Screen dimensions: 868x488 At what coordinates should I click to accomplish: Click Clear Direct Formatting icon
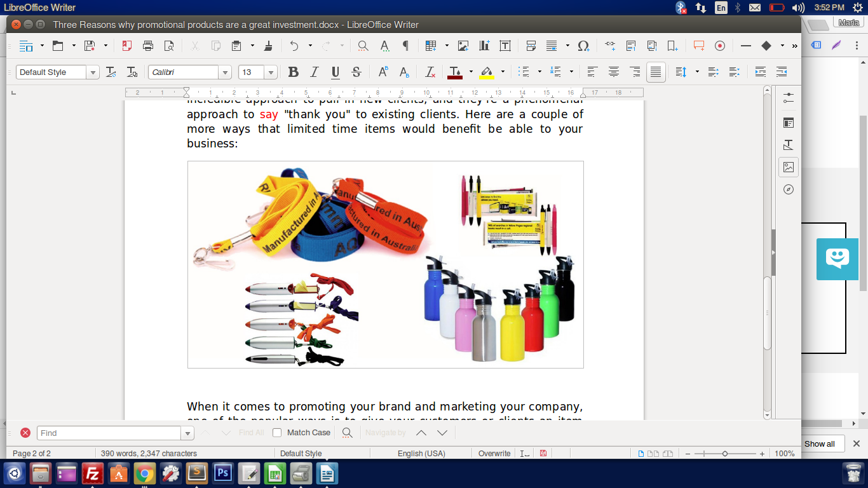430,72
